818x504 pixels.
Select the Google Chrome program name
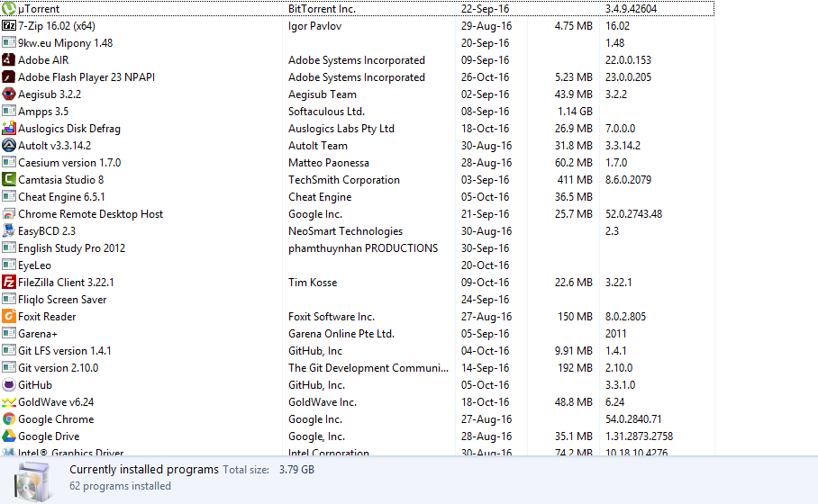[x=56, y=419]
